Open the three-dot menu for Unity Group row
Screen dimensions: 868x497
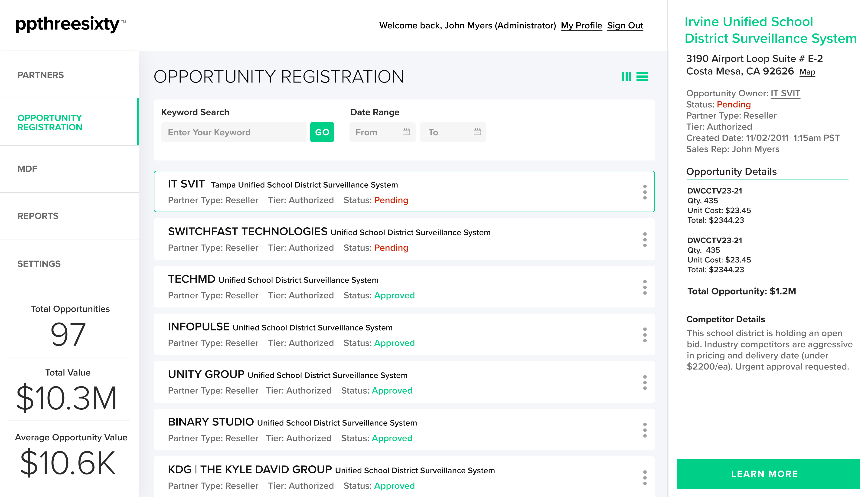(645, 383)
